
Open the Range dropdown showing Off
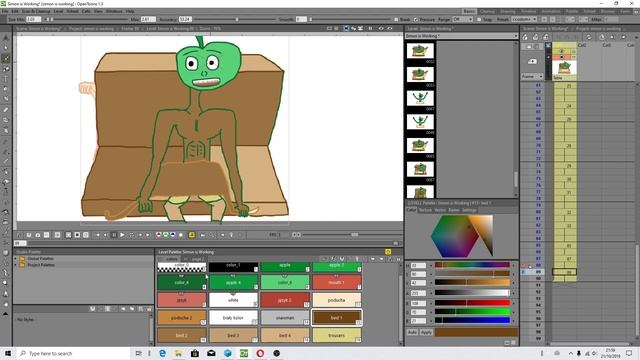point(462,20)
